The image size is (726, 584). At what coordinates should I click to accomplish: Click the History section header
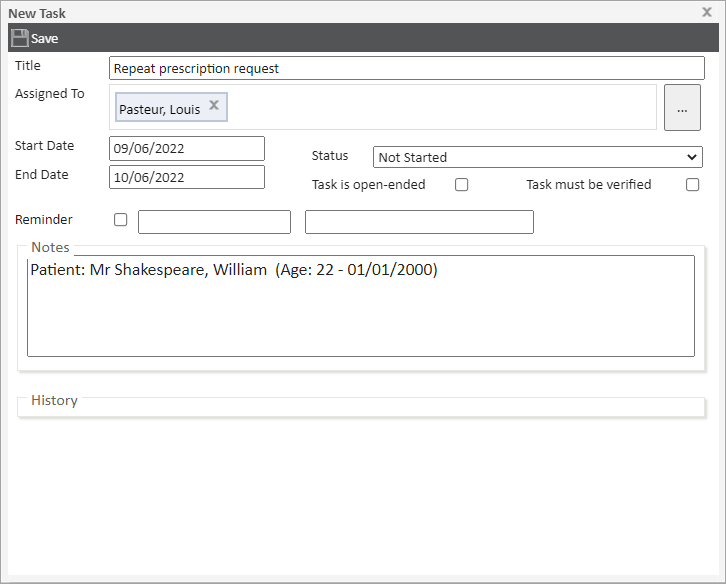(x=54, y=401)
